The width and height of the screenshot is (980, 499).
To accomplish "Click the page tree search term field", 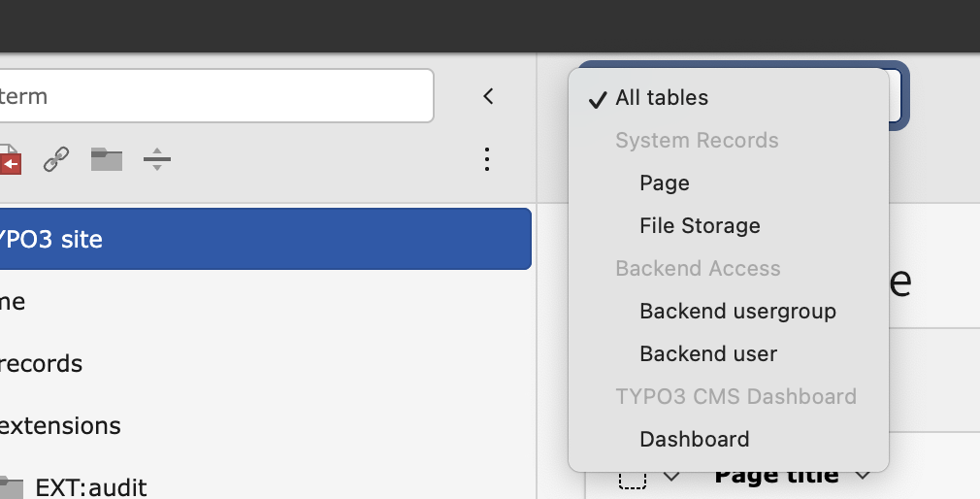I will click(213, 96).
